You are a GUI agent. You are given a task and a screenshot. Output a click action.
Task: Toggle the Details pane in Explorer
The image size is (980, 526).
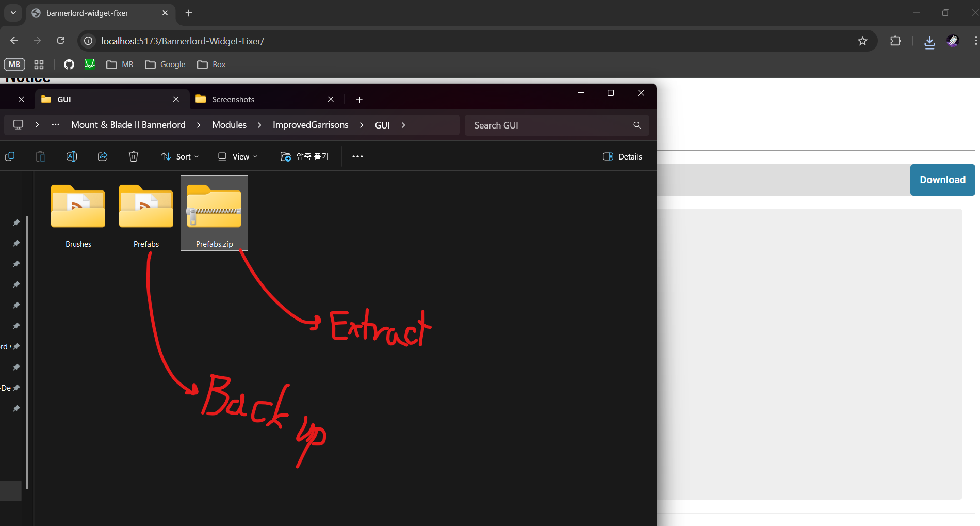[x=623, y=156]
